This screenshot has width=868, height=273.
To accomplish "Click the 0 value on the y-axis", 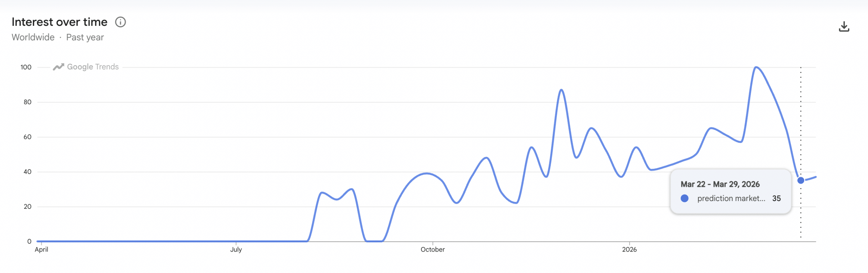I will (29, 242).
